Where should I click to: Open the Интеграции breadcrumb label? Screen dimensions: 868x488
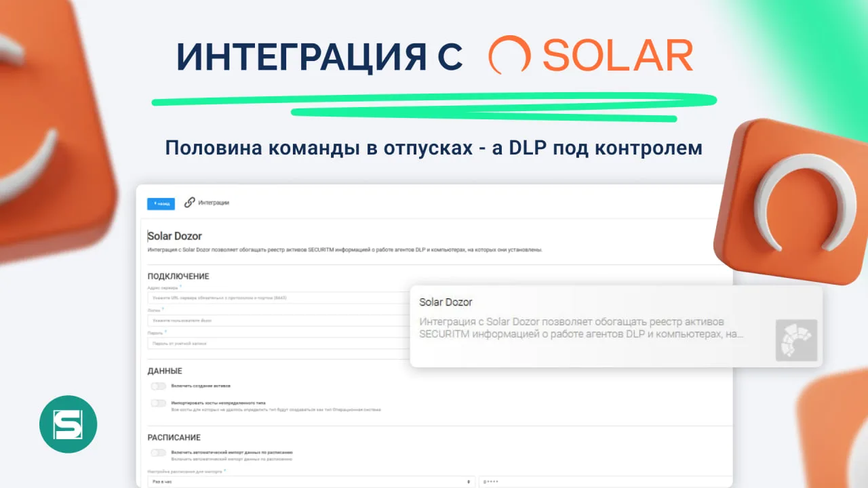[x=214, y=203]
